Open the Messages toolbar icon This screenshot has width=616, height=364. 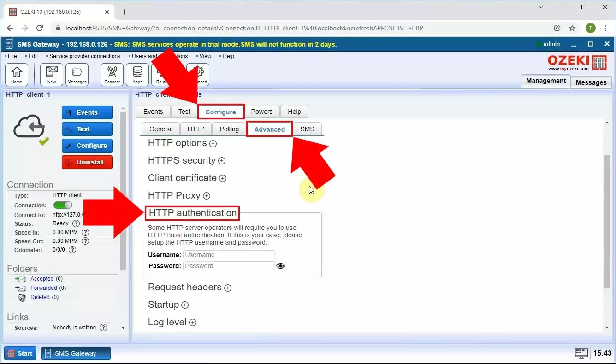pos(77,75)
